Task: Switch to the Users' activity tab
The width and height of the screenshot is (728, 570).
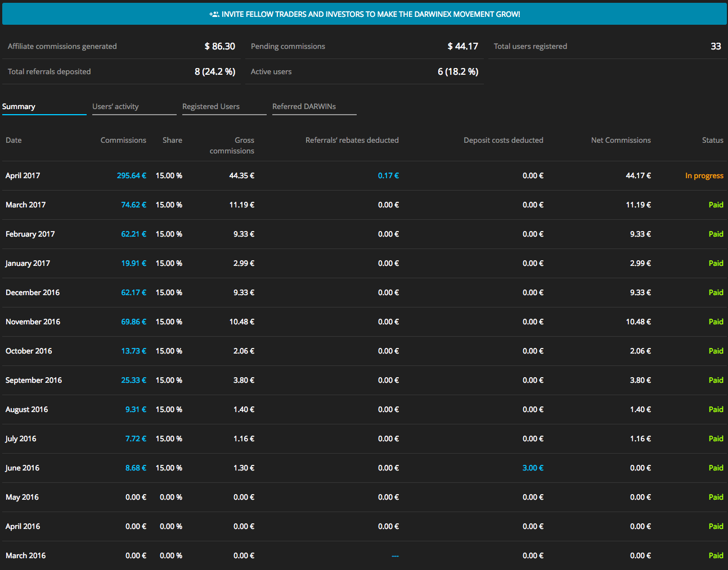Action: pyautogui.click(x=115, y=106)
